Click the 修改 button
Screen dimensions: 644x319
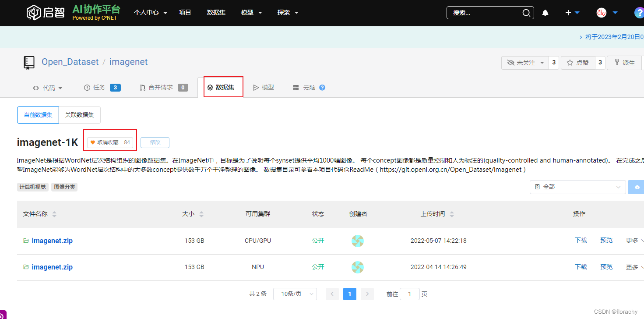[155, 142]
